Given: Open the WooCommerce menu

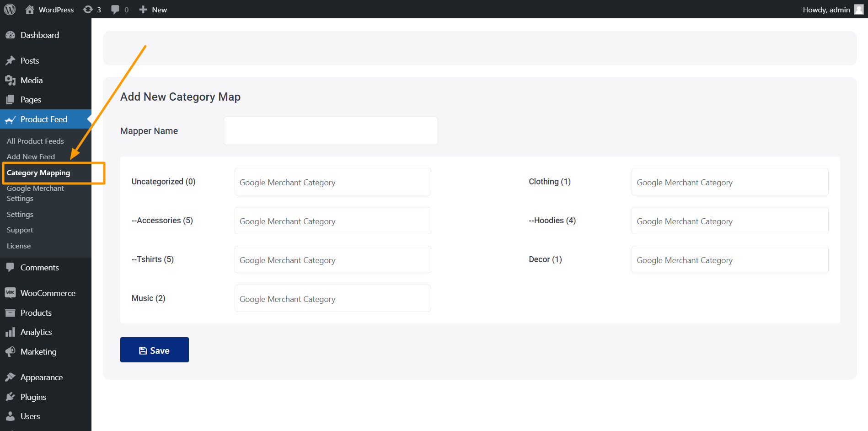Looking at the screenshot, I should click(46, 293).
